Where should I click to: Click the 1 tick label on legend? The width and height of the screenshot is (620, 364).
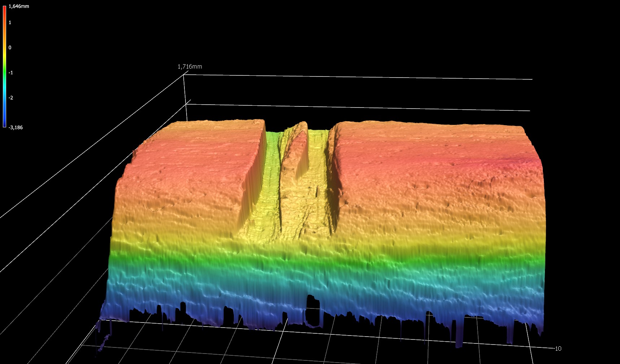[10, 22]
